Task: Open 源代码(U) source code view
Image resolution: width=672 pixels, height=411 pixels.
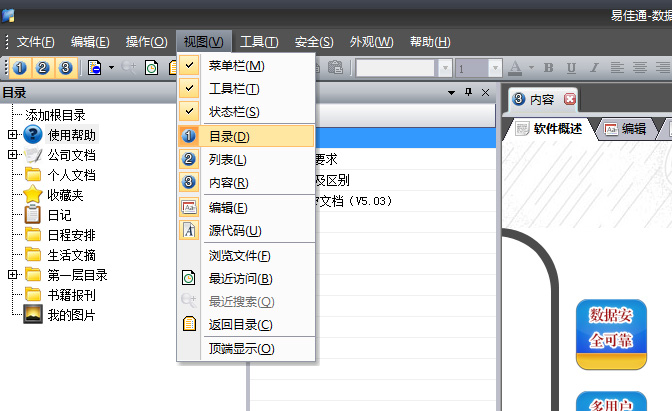Action: [235, 230]
